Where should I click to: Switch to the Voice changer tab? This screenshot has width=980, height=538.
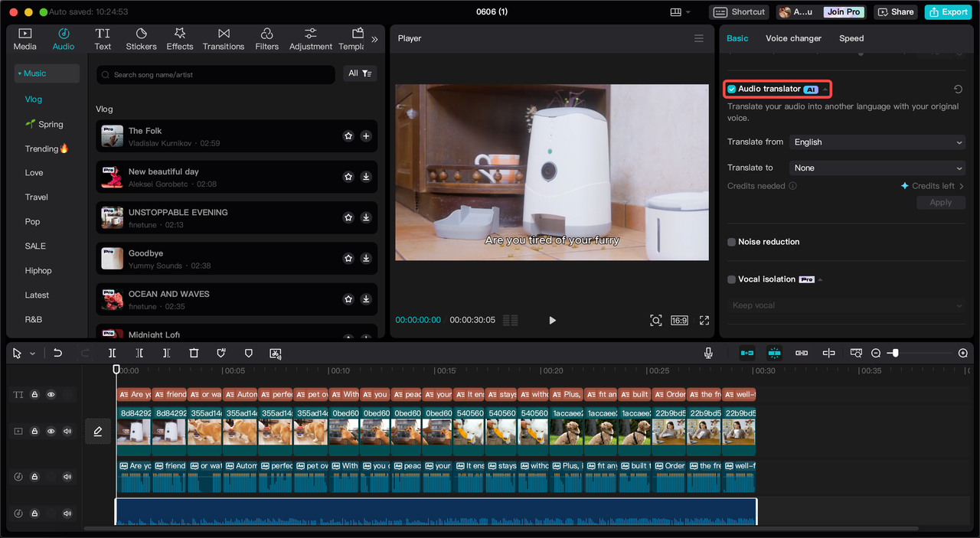[793, 38]
